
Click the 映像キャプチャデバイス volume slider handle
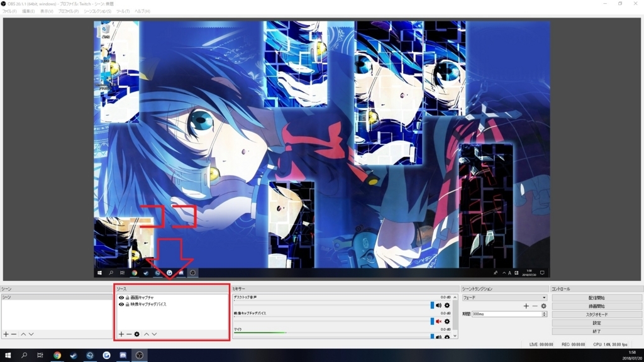click(x=432, y=321)
